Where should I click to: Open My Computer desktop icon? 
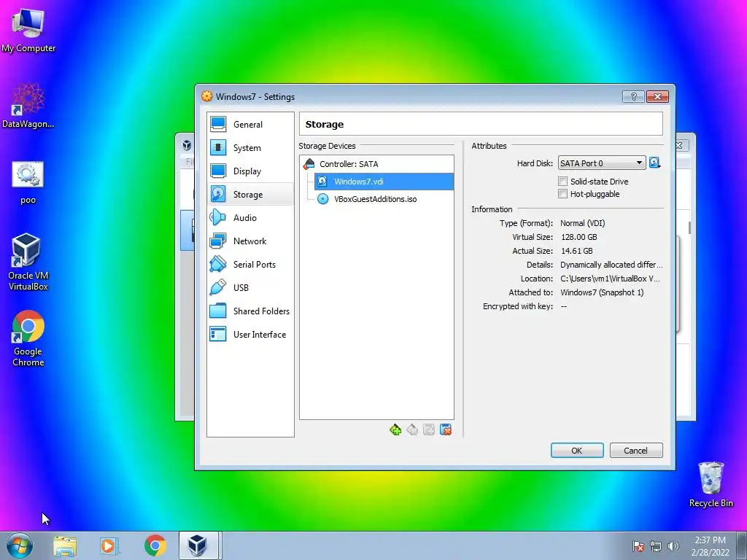28,30
